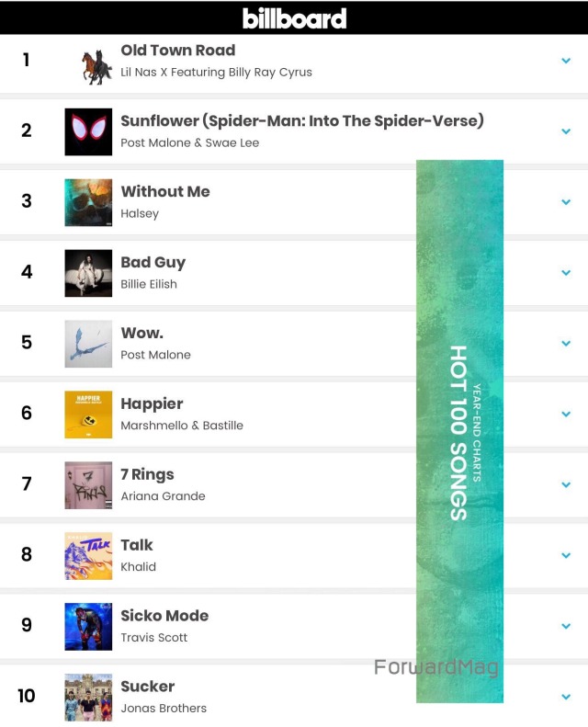Open the Travis Scott artist link
Viewport: 588px width, 727px height.
point(153,637)
